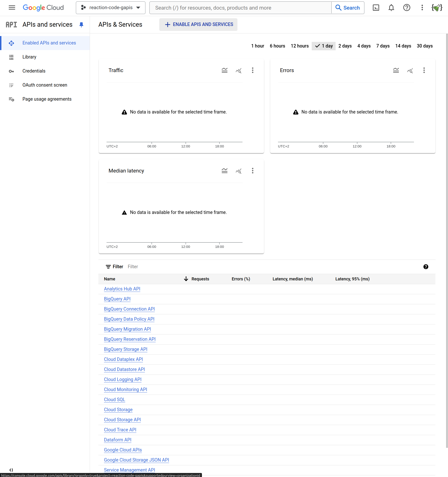The height and width of the screenshot is (477, 448).
Task: Collapse the left navigation panel
Action: click(x=11, y=470)
